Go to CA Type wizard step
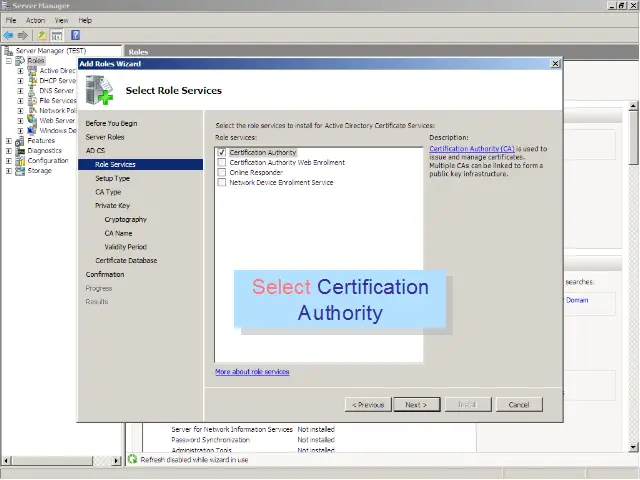 click(108, 192)
